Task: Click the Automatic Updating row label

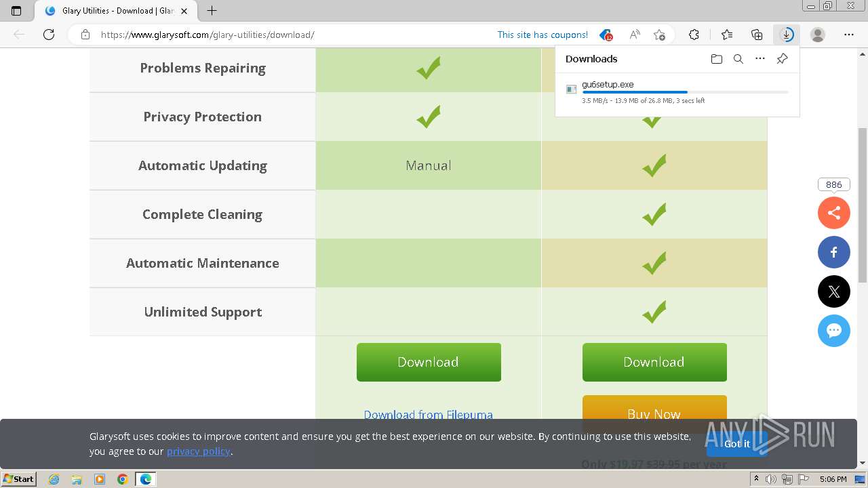Action: [203, 165]
